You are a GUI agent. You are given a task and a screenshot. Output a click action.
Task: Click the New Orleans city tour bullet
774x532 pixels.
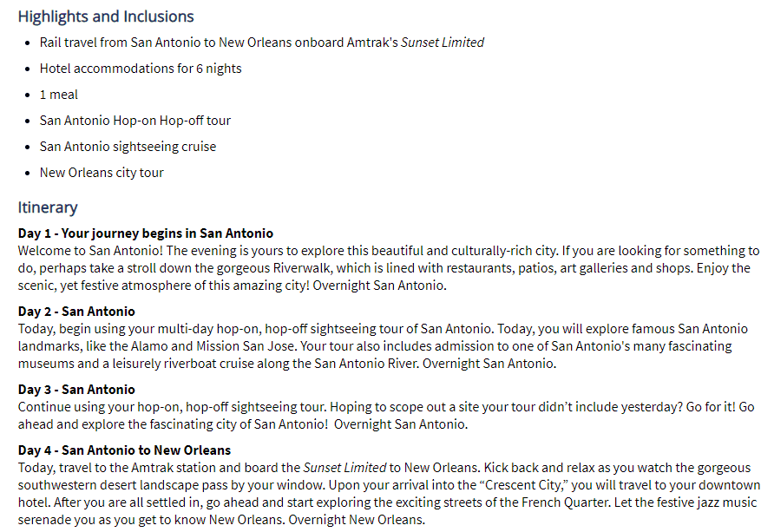coord(102,173)
